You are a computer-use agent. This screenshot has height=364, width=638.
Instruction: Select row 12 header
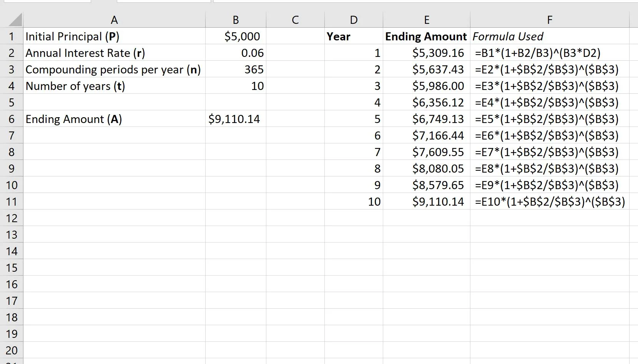tap(12, 218)
